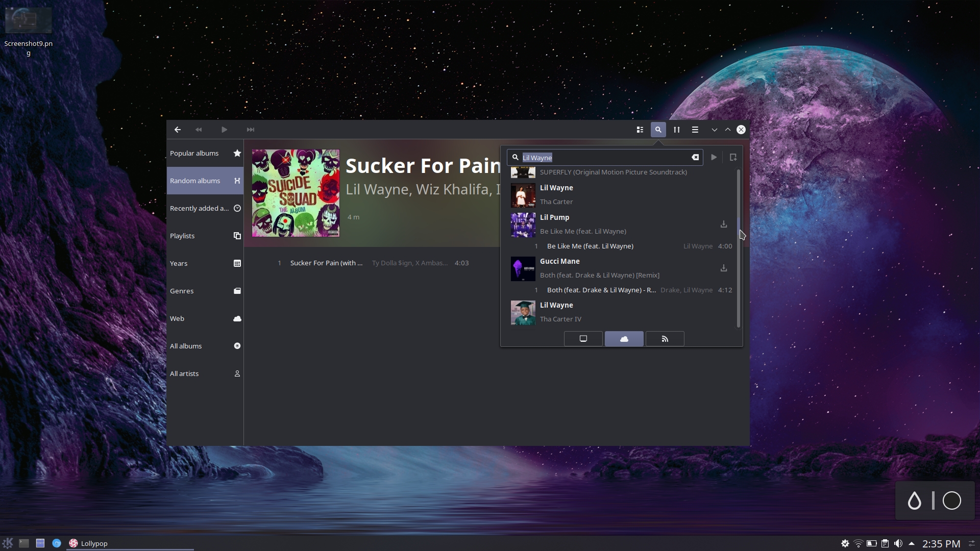Download the Lil Pump Be Like Me album
The image size is (980, 551).
(723, 224)
